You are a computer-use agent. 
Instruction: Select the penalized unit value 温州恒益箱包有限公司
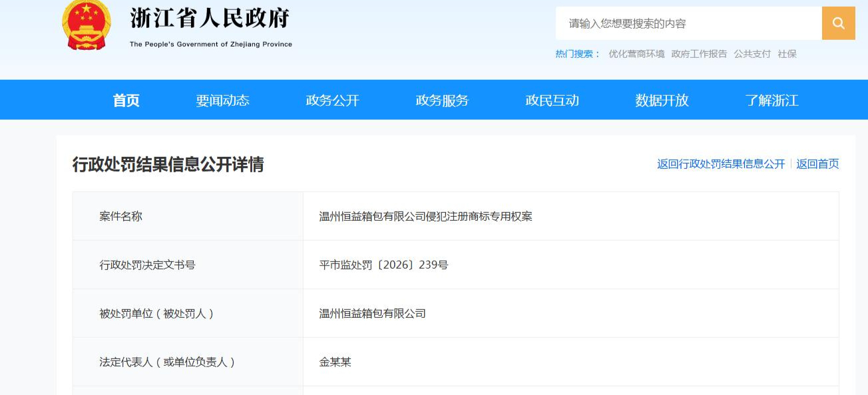372,313
